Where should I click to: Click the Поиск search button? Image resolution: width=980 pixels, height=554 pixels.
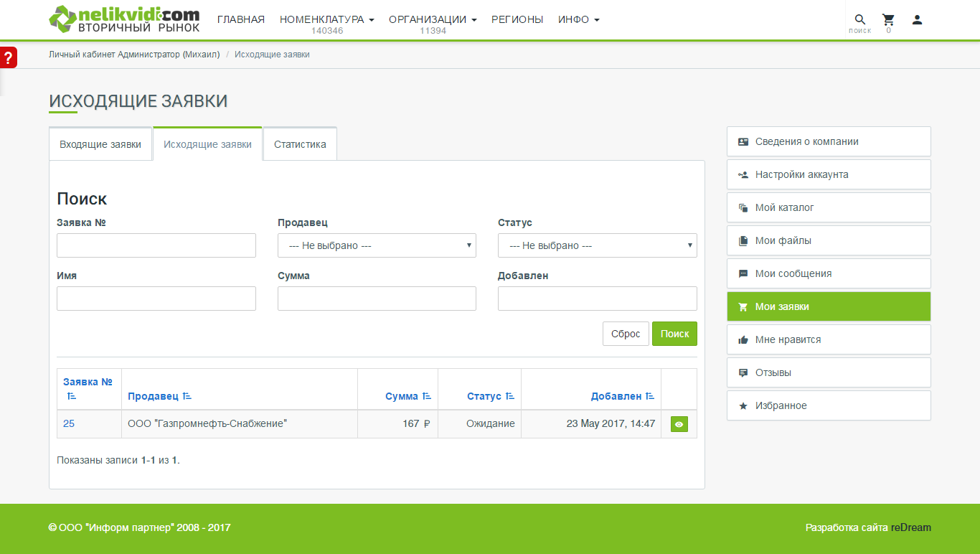click(674, 334)
